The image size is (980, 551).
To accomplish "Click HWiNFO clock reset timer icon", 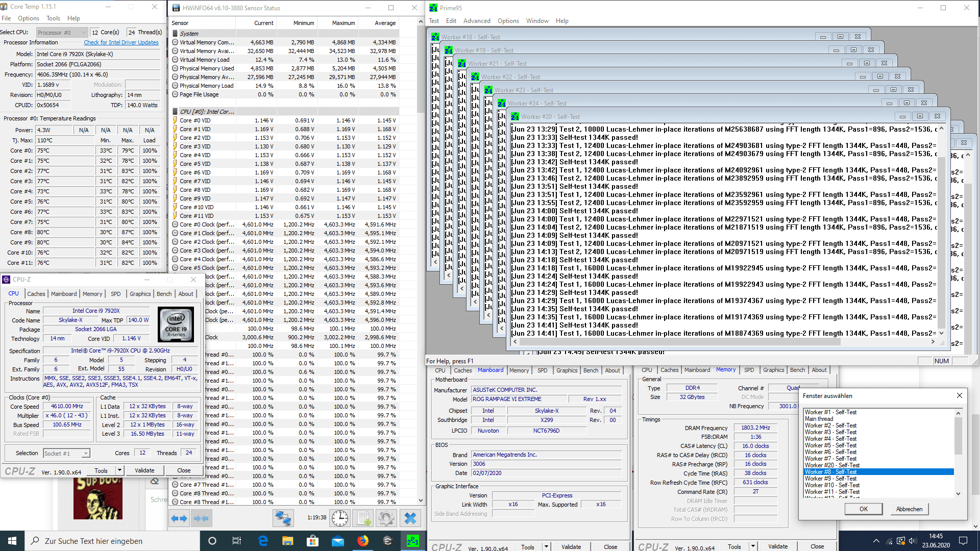I will click(x=340, y=518).
